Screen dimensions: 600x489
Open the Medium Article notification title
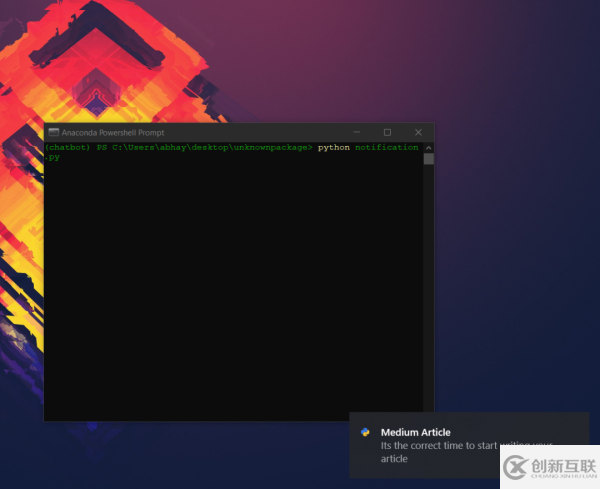[416, 432]
